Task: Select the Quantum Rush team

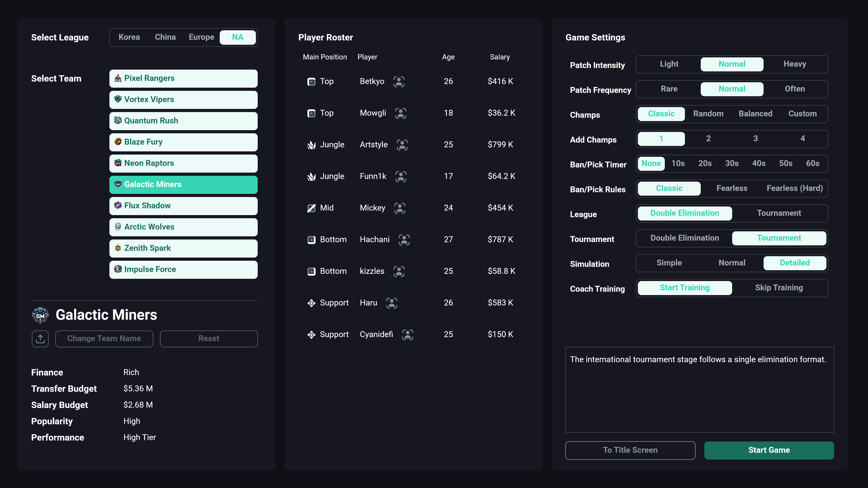Action: click(183, 121)
